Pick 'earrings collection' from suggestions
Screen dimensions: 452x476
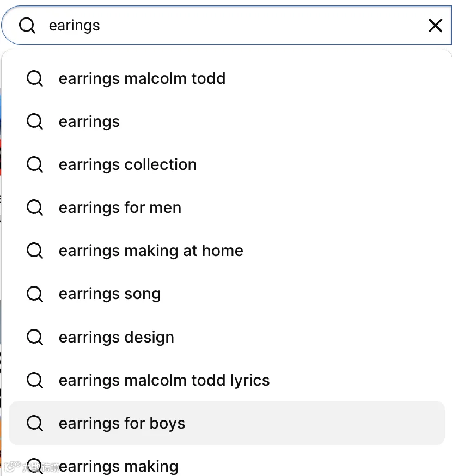coord(227,165)
